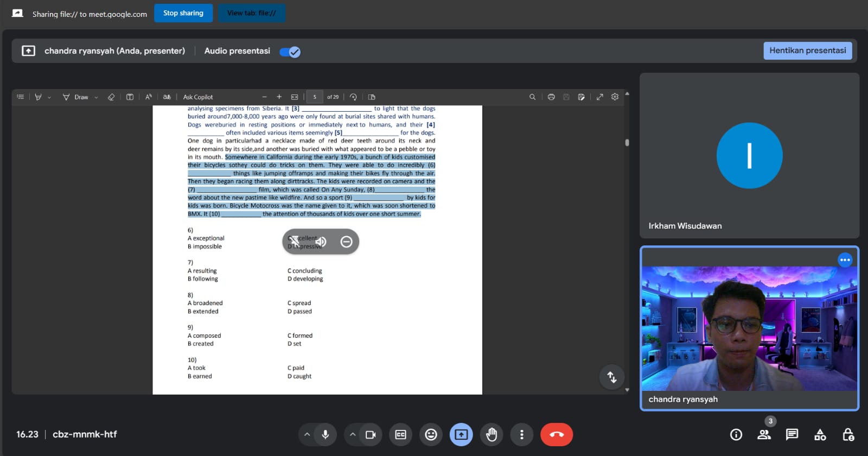Open host controls lock icon
Image resolution: width=868 pixels, height=456 pixels.
coord(848,434)
